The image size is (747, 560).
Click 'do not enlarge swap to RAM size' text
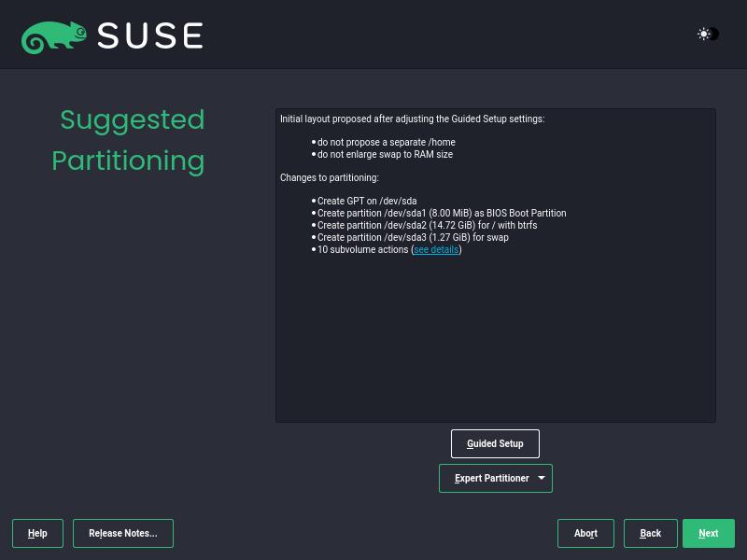[x=385, y=154]
